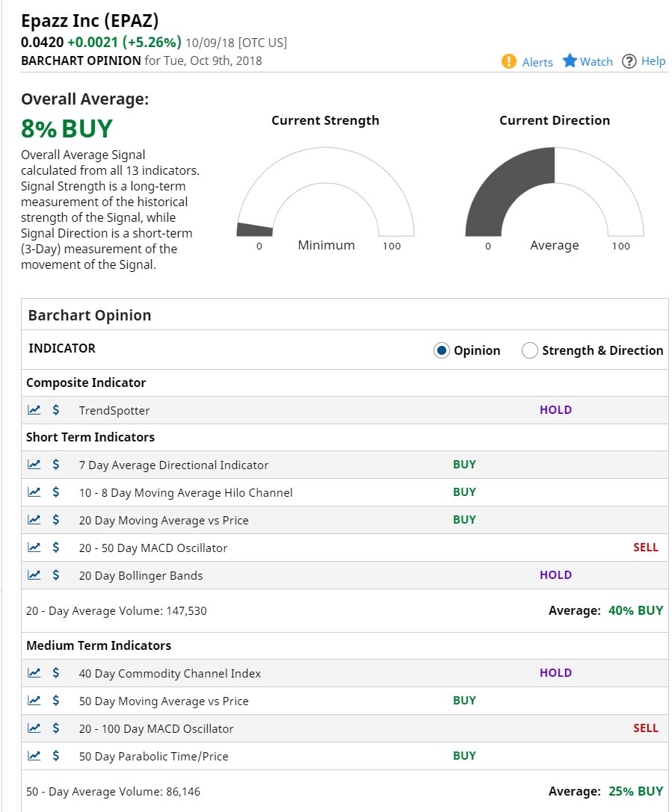This screenshot has height=812, width=672.
Task: Click BUY value for 50 Day Parabolic Time/Price
Action: tap(464, 755)
